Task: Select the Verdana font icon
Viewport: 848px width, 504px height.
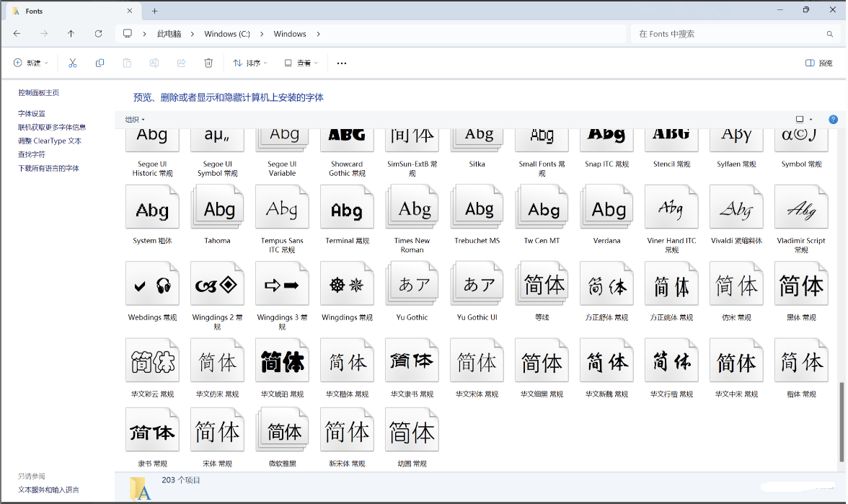Action: [607, 206]
